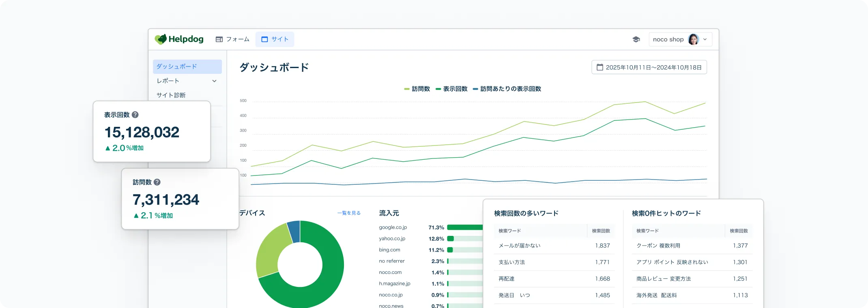The image size is (868, 308).
Task: Click google.co.jp in 流入元 list
Action: pyautogui.click(x=393, y=227)
